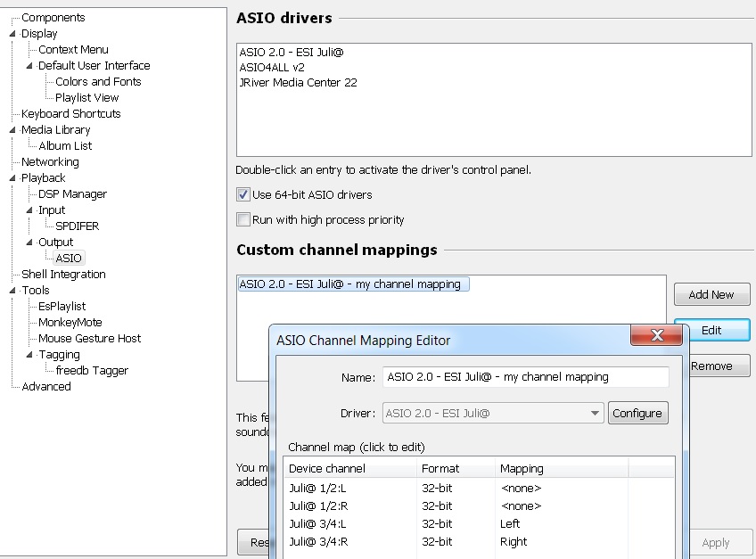This screenshot has width=756, height=559.
Task: Open the Advanced preferences page
Action: (45, 387)
